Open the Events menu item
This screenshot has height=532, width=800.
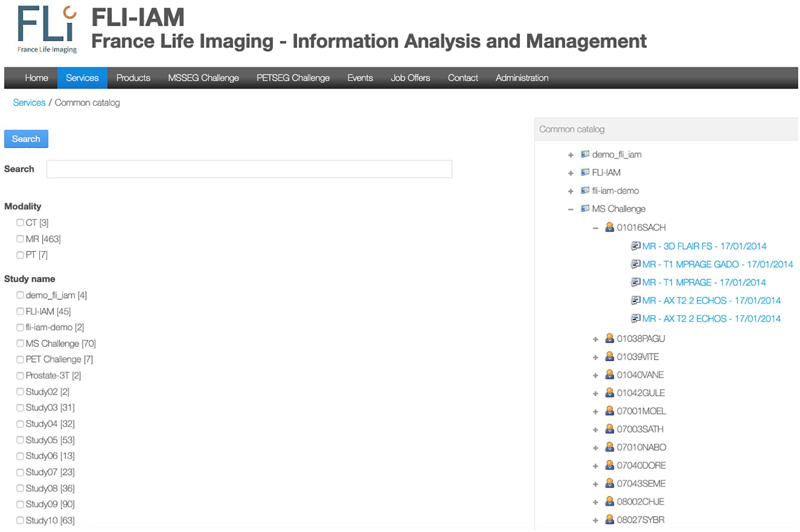[360, 78]
